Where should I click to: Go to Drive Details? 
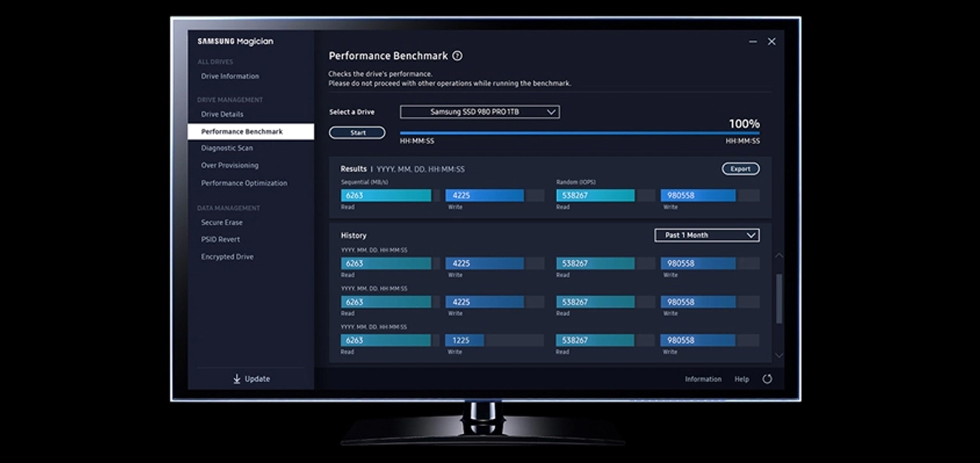click(x=222, y=114)
